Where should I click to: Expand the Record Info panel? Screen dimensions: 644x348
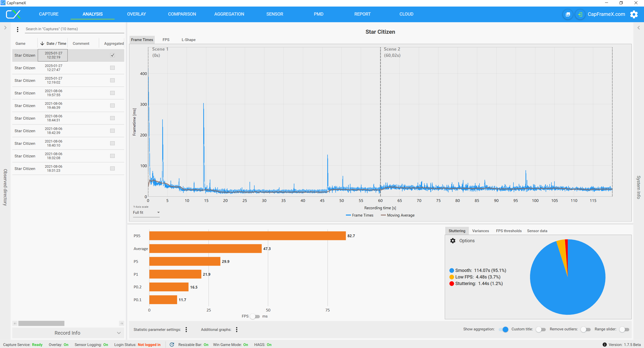pyautogui.click(x=68, y=333)
